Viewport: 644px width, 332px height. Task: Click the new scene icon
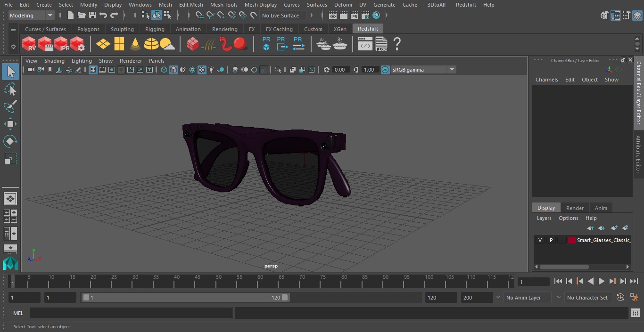pyautogui.click(x=70, y=16)
